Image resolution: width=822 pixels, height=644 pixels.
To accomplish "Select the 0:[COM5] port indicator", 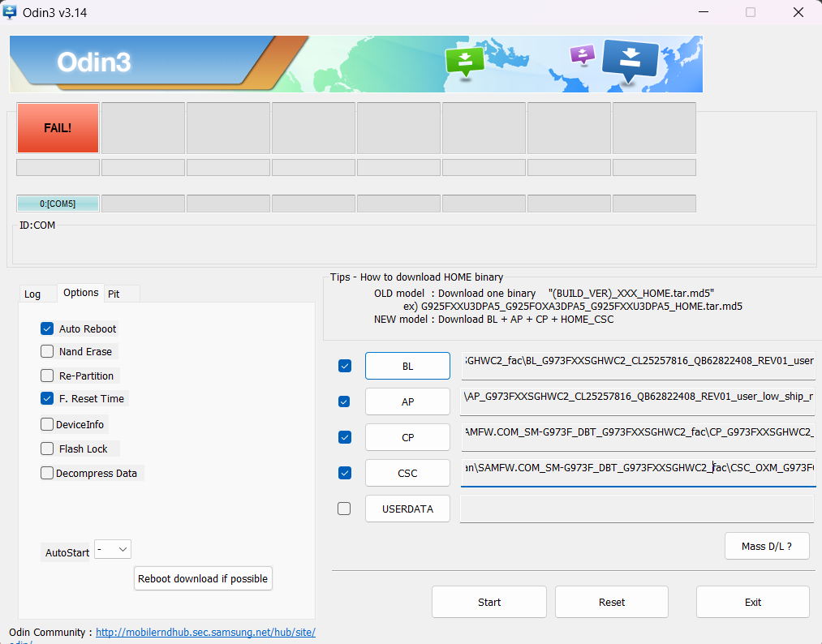I will 58,204.
